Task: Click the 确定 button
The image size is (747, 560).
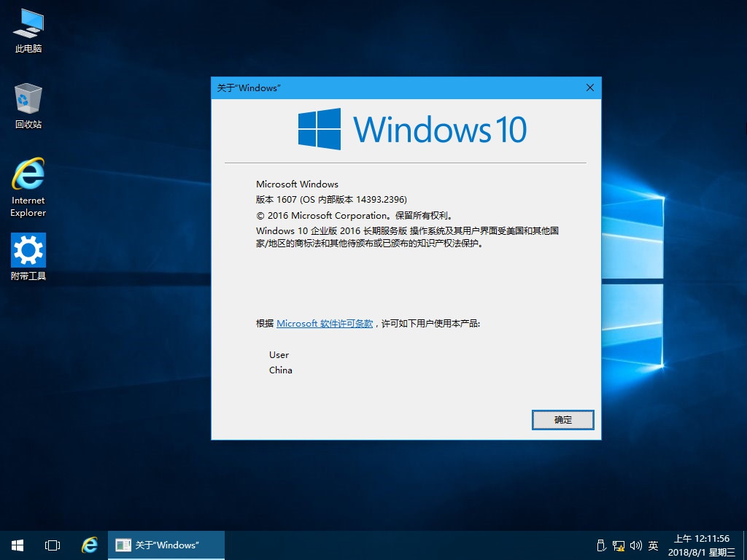Action: (x=562, y=420)
